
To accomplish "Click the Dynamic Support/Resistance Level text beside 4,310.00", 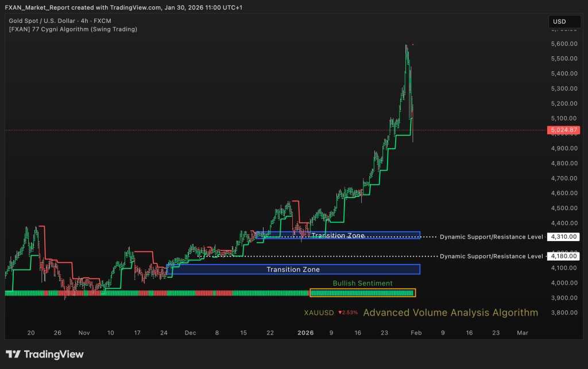I will pos(491,236).
